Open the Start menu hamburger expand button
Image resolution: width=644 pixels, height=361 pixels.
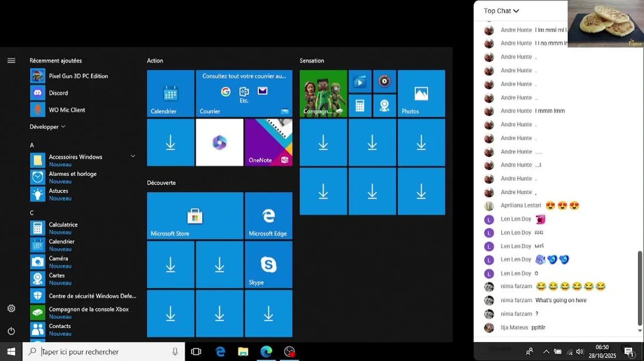[x=11, y=61]
